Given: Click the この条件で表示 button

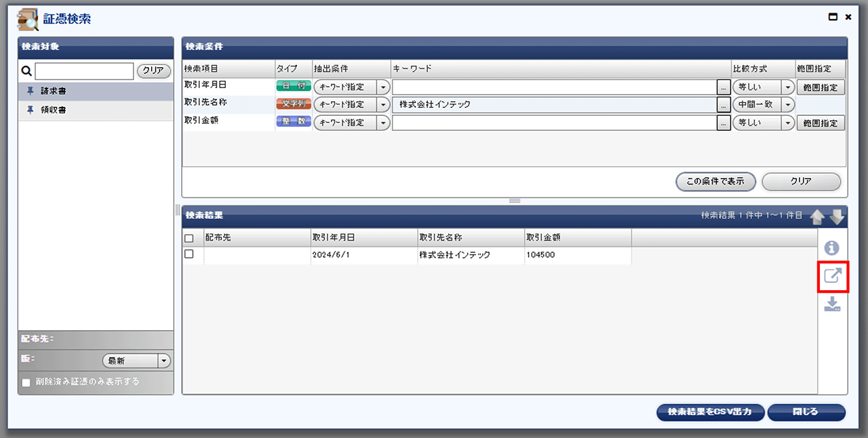Looking at the screenshot, I should point(715,182).
